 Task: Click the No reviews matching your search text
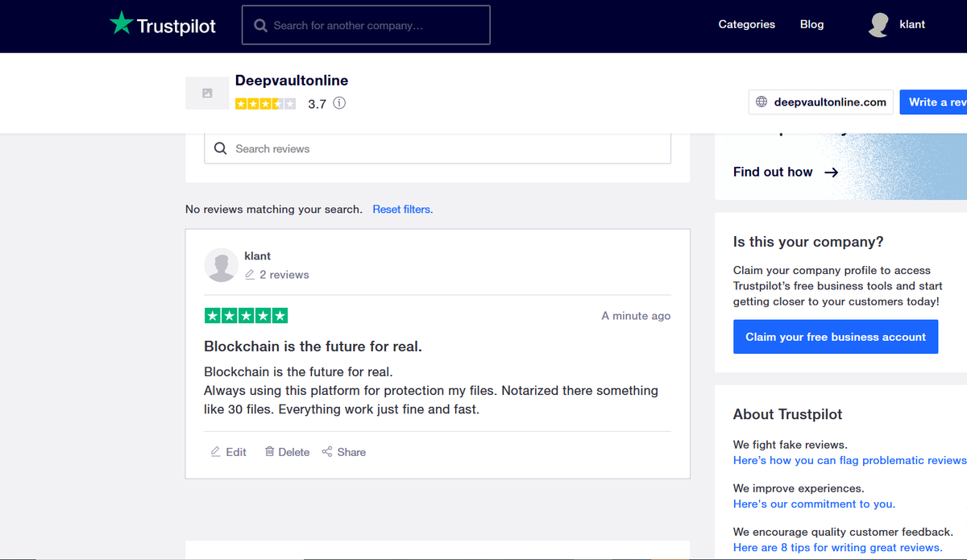pyautogui.click(x=274, y=209)
